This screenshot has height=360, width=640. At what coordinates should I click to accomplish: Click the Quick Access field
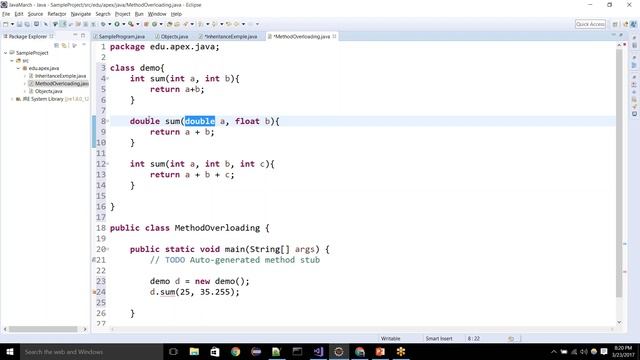pyautogui.click(x=590, y=24)
